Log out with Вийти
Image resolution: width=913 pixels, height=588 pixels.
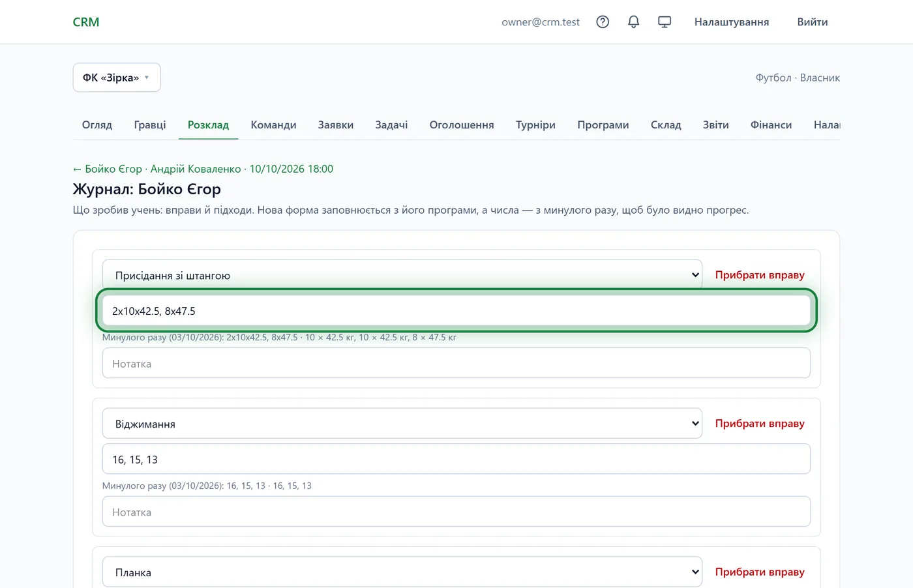[813, 22]
